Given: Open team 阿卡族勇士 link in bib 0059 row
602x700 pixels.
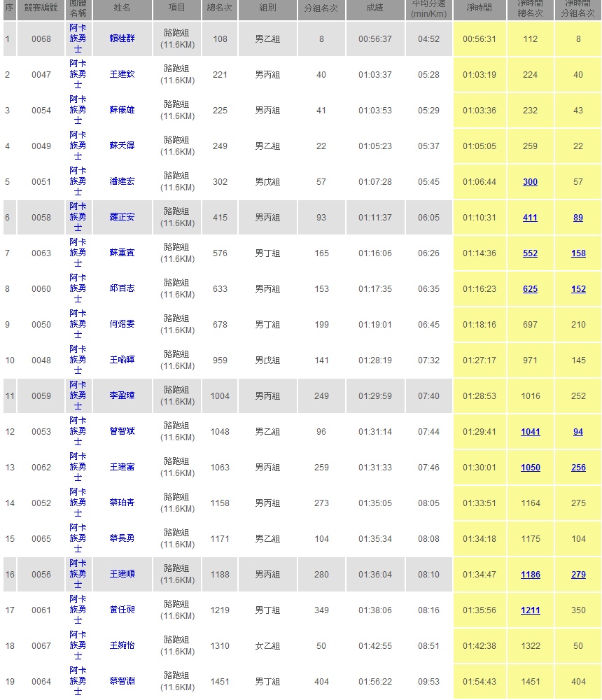Looking at the screenshot, I should [x=78, y=395].
